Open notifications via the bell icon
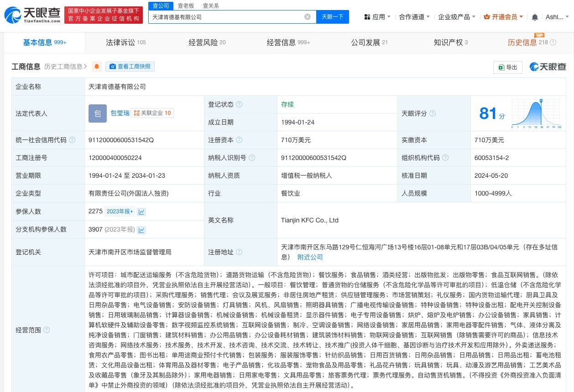Image resolution: width=574 pixels, height=392 pixels. tap(534, 16)
